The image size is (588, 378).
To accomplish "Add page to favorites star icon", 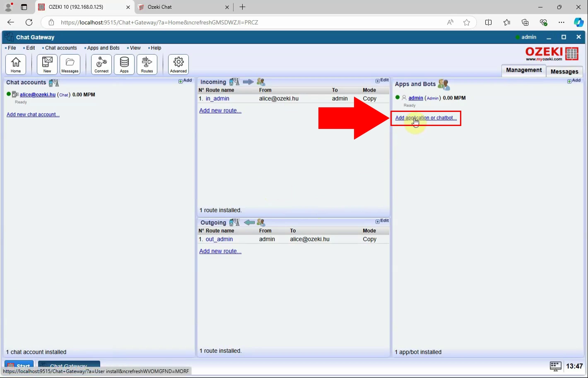I will 467,22.
